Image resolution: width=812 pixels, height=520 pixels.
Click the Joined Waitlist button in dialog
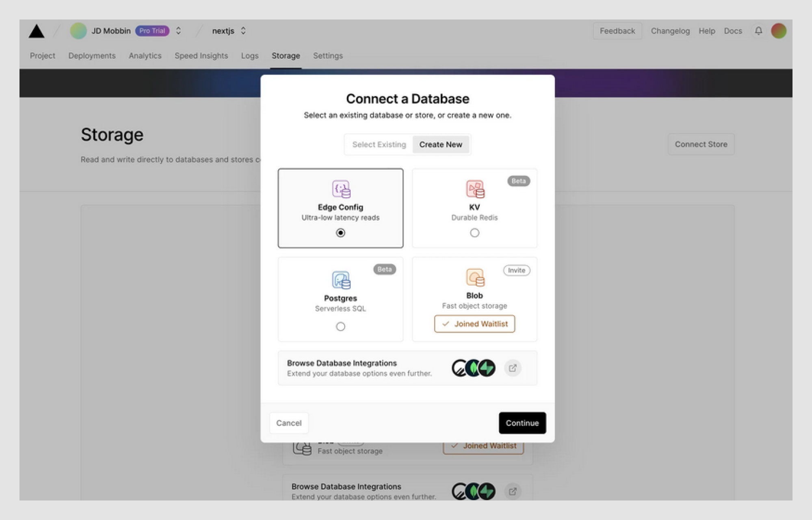pyautogui.click(x=474, y=324)
